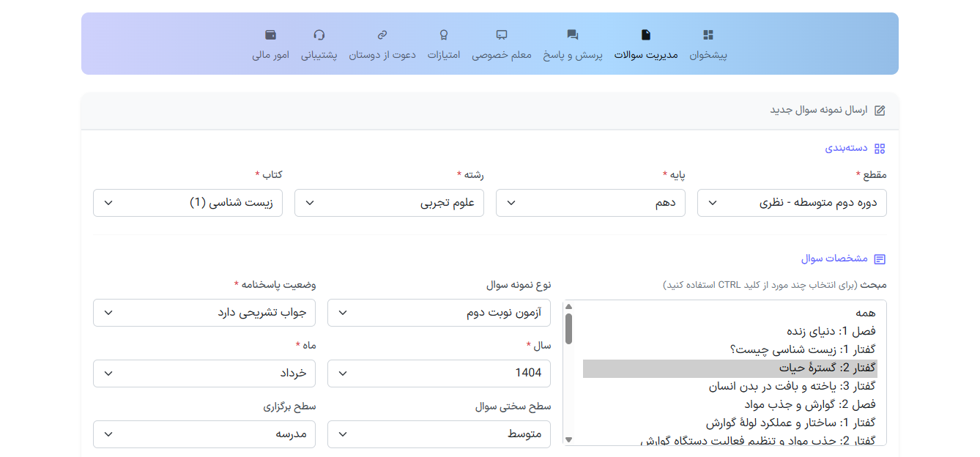Open the پایه dropdown showing دهم
Viewport: 980px width, 457px height.
[590, 203]
